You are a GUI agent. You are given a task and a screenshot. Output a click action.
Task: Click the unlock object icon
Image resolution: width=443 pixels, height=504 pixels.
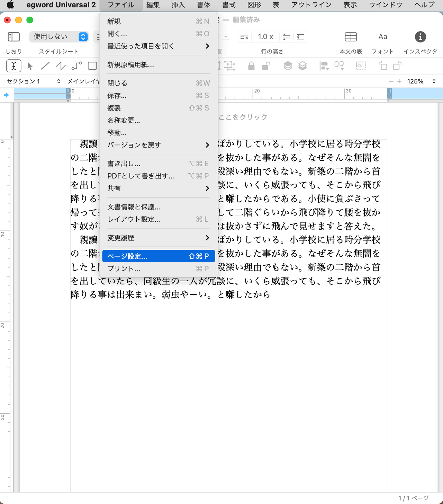click(266, 66)
